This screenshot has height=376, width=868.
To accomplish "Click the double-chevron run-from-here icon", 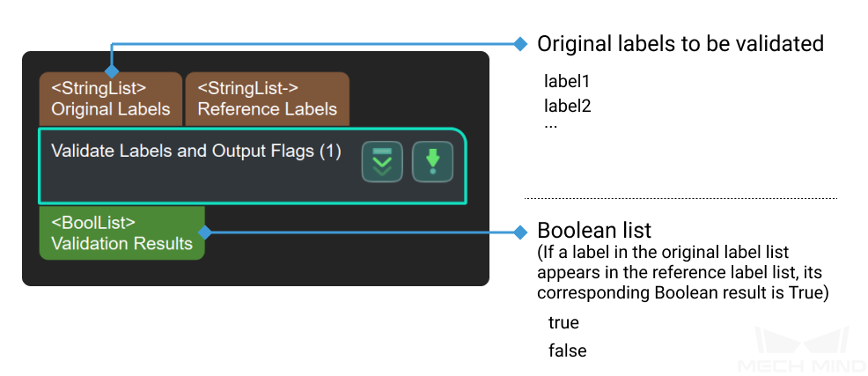I will click(x=382, y=162).
